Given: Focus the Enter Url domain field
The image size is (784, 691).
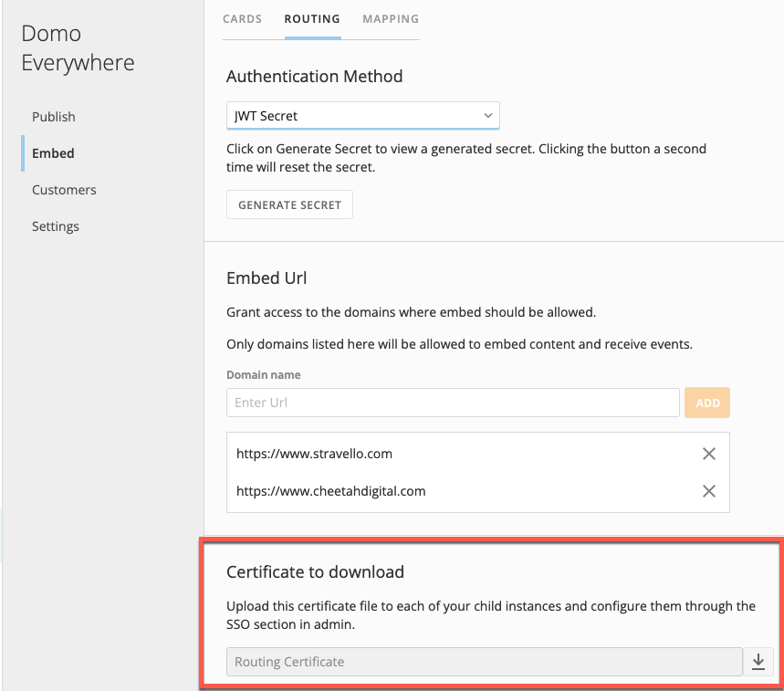Looking at the screenshot, I should pyautogui.click(x=453, y=403).
